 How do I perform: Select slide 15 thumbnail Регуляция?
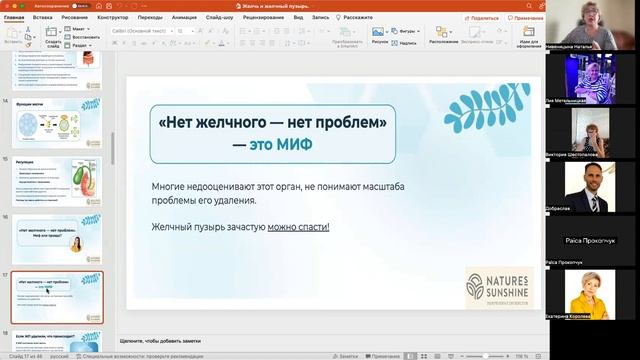[x=57, y=181]
